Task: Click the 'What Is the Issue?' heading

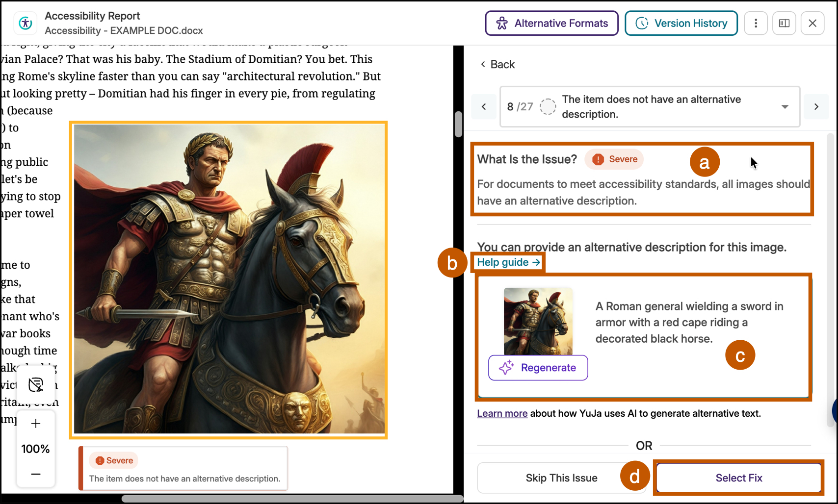Action: (527, 159)
